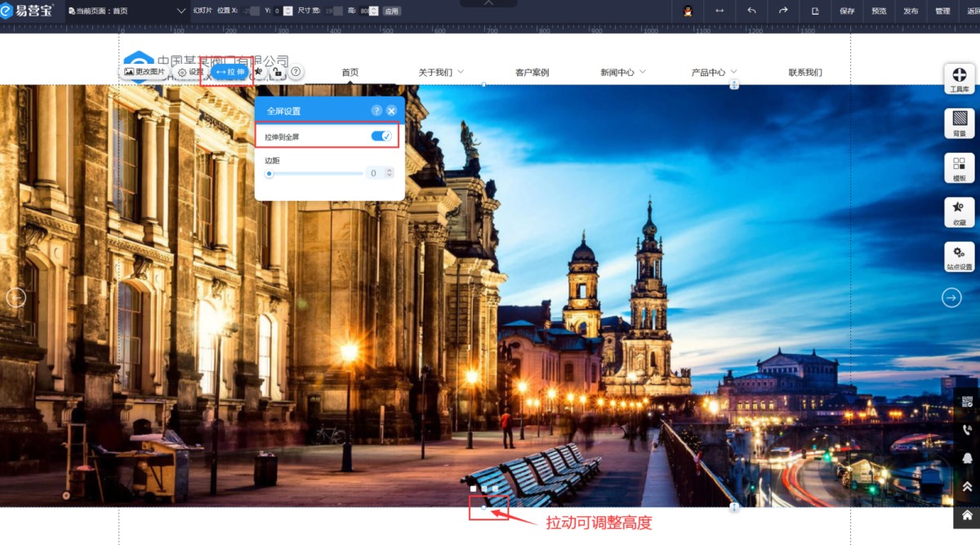Expand the 产品中心 menu chevron
980x545 pixels.
[x=733, y=72]
